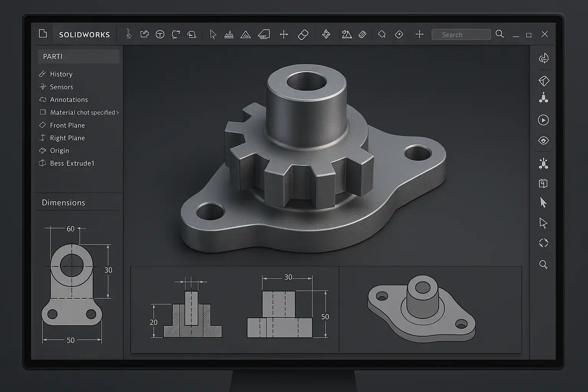The height and width of the screenshot is (392, 588).
Task: Select the 3D box view icon
Action: pos(544,81)
